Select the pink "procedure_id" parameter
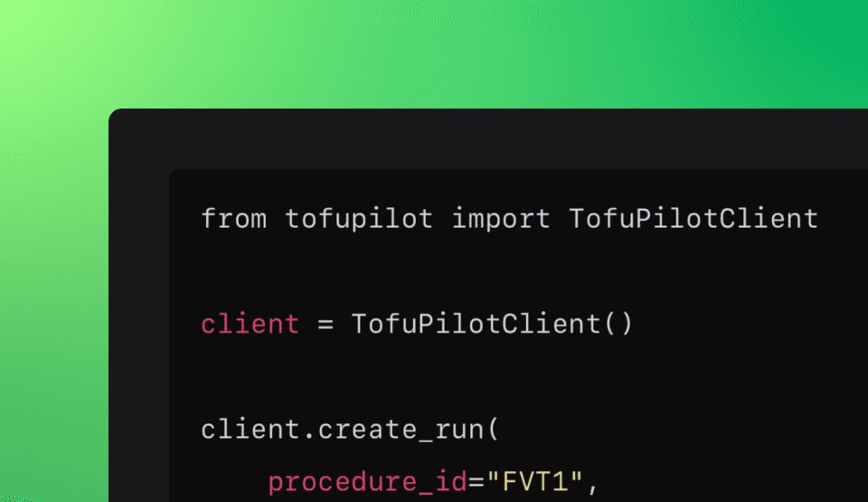Viewport: 868px width, 502px height. click(368, 481)
